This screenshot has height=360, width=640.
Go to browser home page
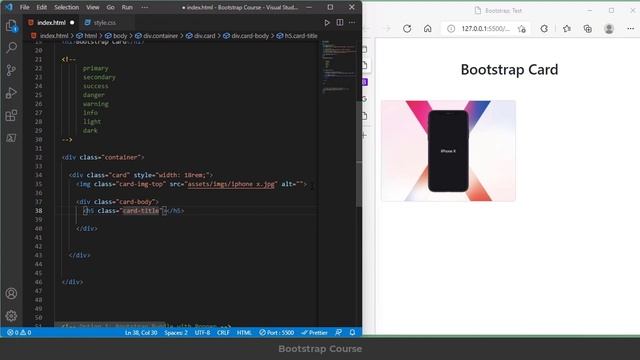(x=427, y=29)
